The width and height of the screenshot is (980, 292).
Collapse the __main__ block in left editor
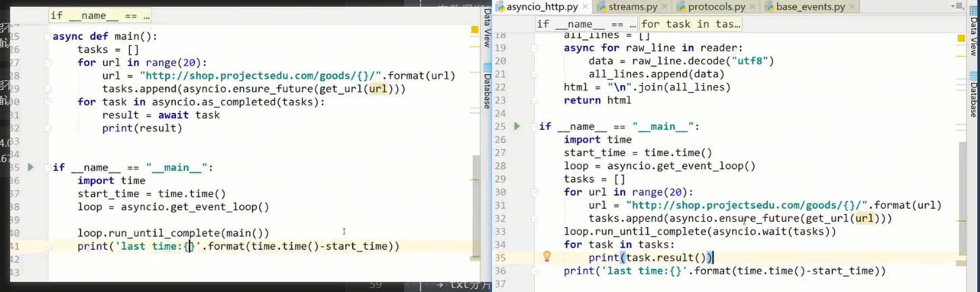tap(47, 167)
